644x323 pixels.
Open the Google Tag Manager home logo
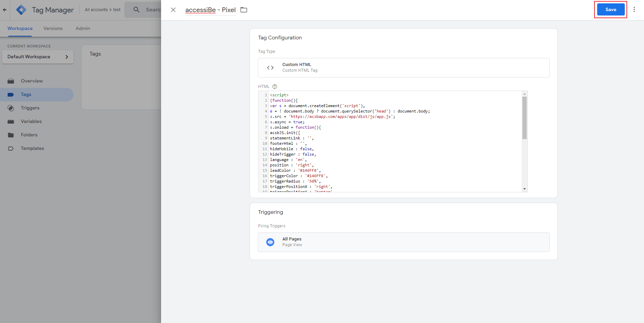[x=21, y=9]
